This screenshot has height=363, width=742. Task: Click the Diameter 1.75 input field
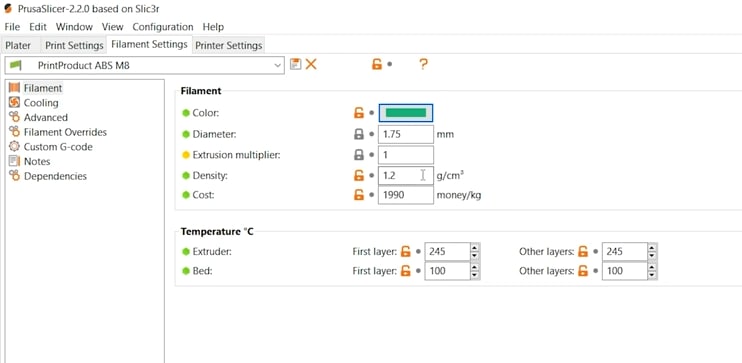point(406,134)
